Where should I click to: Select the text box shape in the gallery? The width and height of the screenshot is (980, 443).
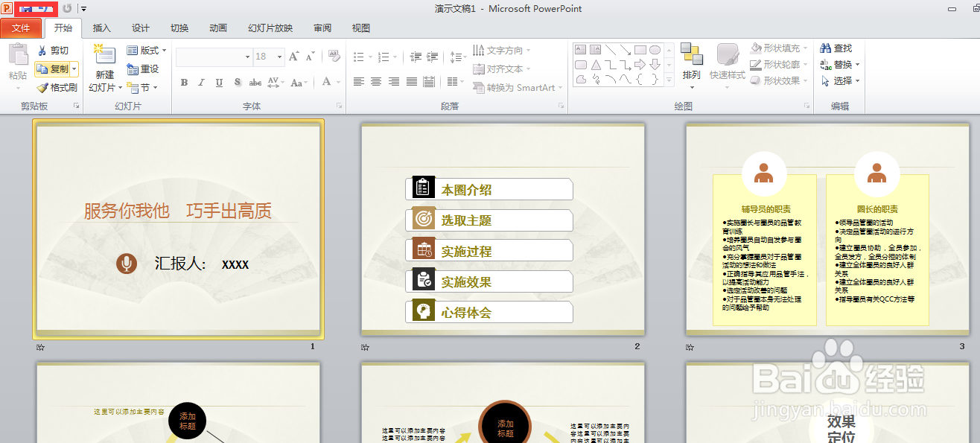tap(580, 50)
